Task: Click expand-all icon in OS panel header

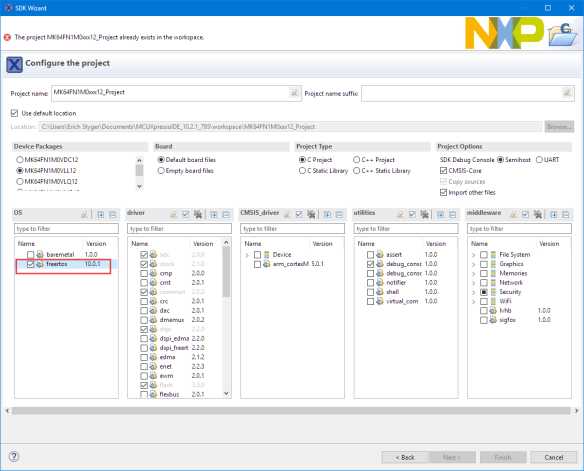Action: (x=101, y=214)
